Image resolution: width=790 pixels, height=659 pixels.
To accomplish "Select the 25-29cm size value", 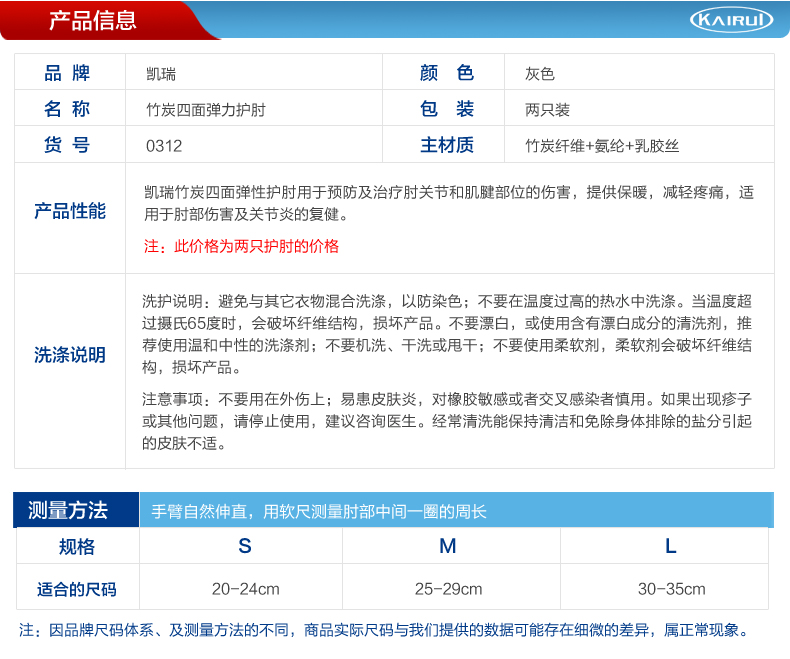I will coord(448,589).
